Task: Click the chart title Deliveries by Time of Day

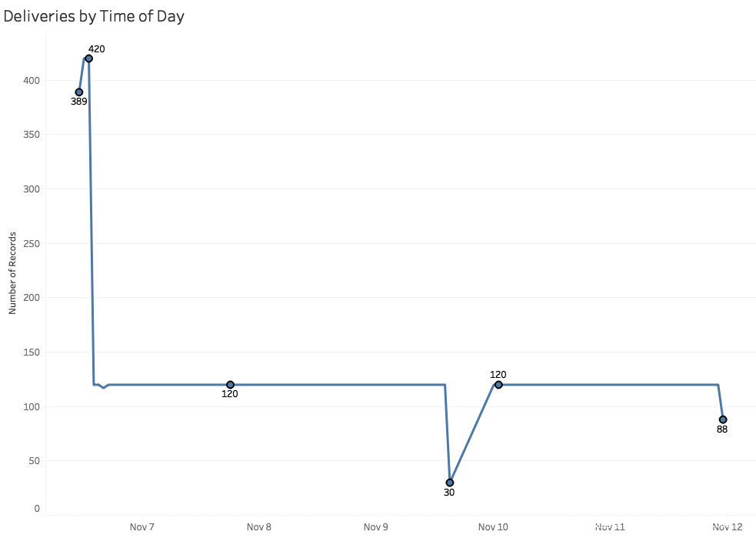Action: (x=94, y=16)
